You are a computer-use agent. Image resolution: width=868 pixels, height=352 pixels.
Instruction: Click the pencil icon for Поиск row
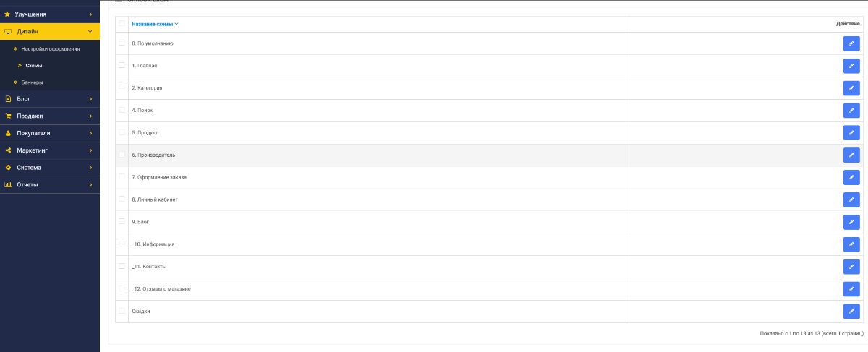tap(851, 111)
